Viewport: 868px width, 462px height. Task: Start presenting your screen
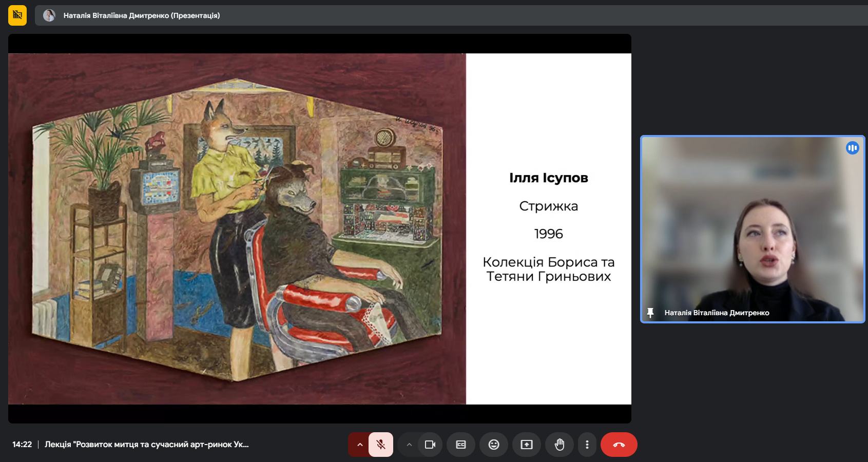click(527, 445)
